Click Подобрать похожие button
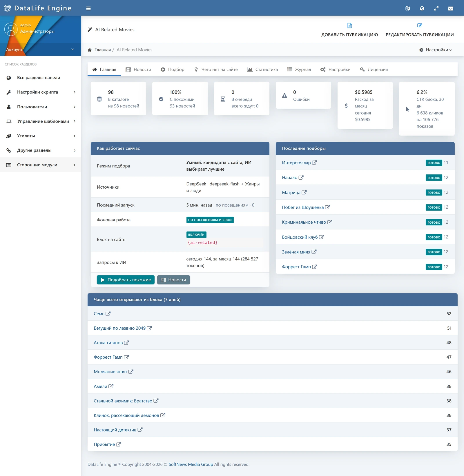This screenshot has height=476, width=464. click(x=126, y=280)
